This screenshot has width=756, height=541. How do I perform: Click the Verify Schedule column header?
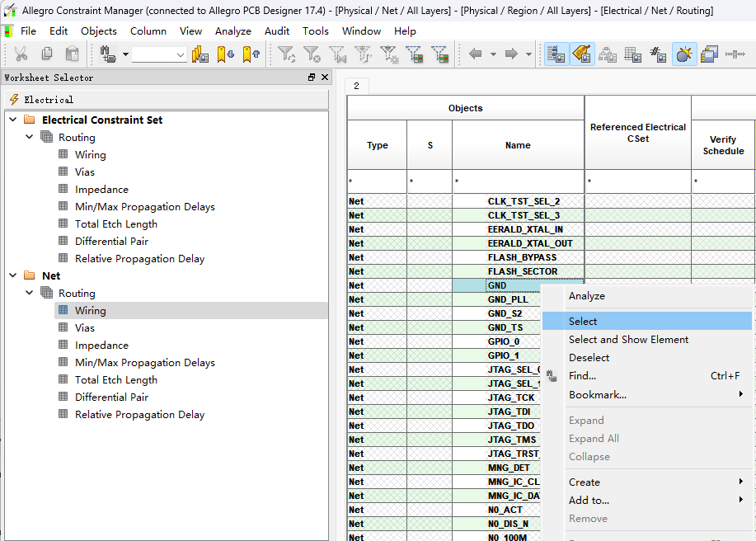click(x=723, y=145)
